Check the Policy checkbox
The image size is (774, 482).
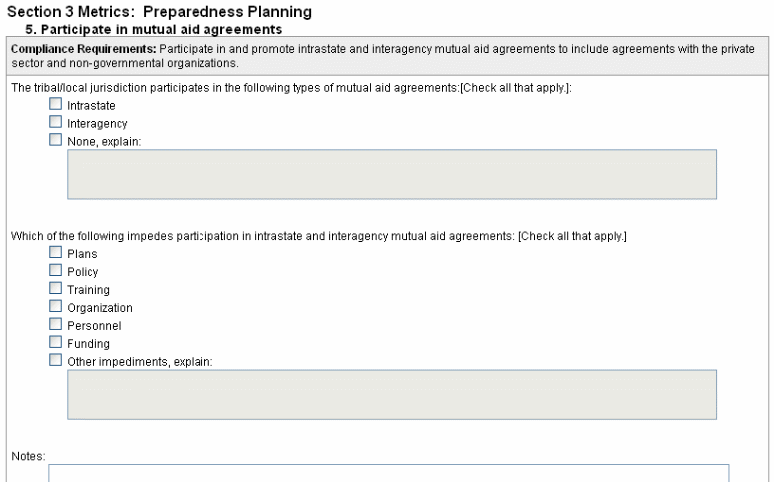pyautogui.click(x=55, y=271)
